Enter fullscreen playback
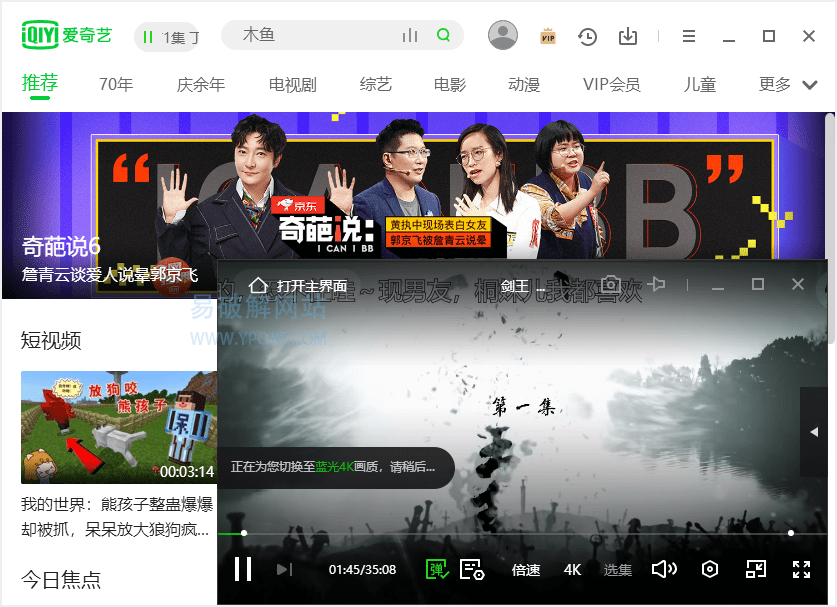The height and width of the screenshot is (607, 837). pyautogui.click(x=801, y=568)
